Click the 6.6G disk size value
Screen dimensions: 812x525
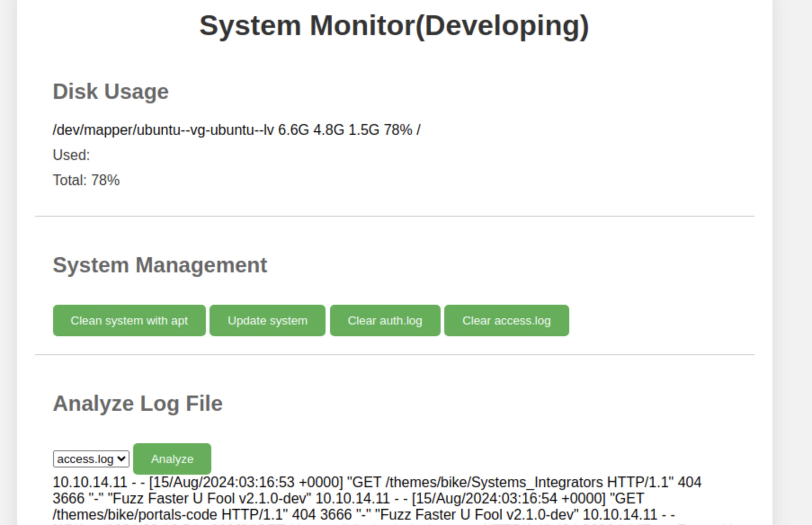coord(293,130)
